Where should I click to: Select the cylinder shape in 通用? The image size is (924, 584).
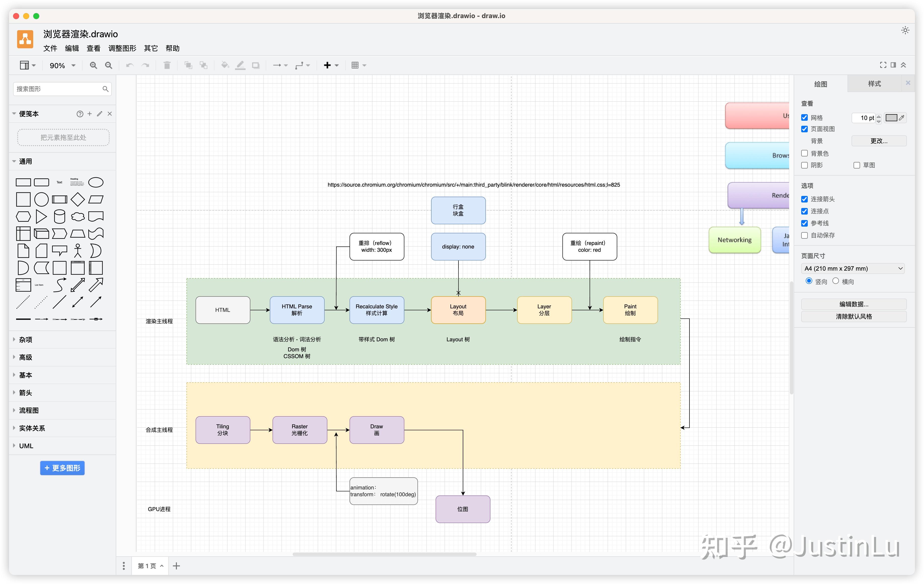coord(59,217)
